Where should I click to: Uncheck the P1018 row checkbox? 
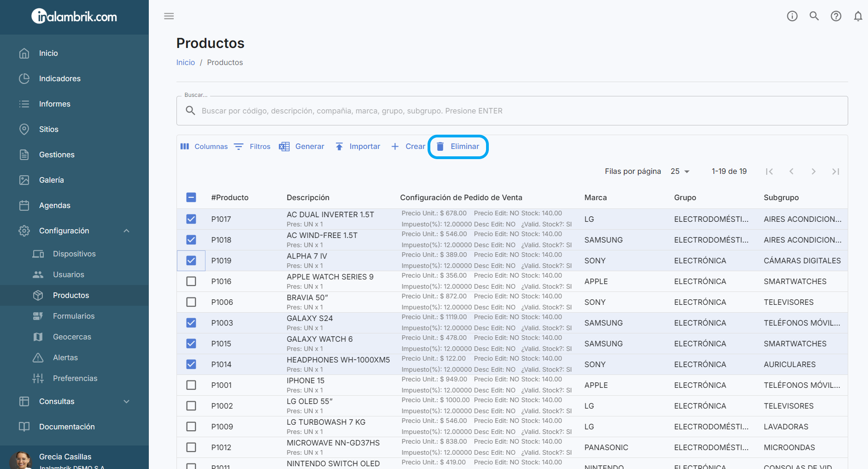click(x=191, y=240)
